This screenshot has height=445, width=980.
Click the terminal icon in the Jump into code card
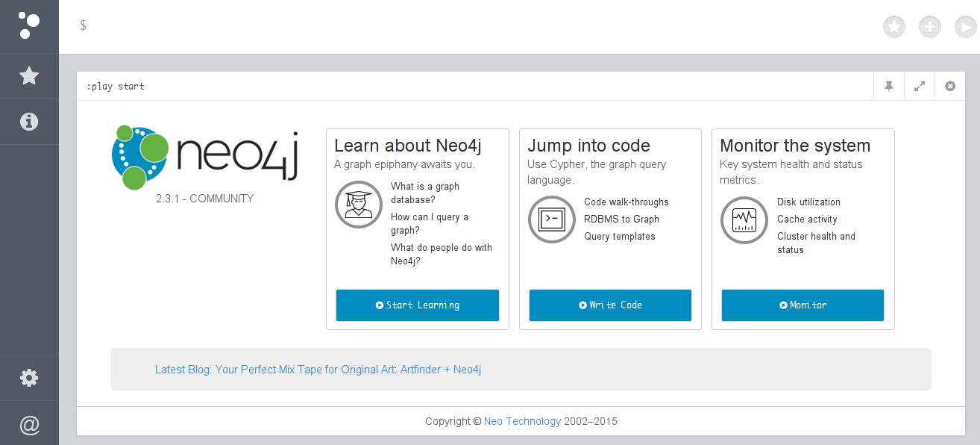[x=552, y=220]
